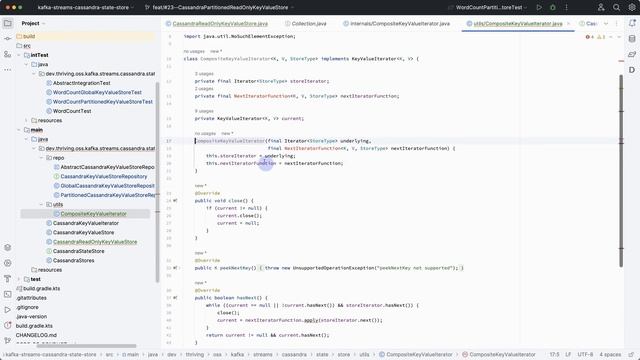Select WordCountTest in tree

click(x=72, y=111)
